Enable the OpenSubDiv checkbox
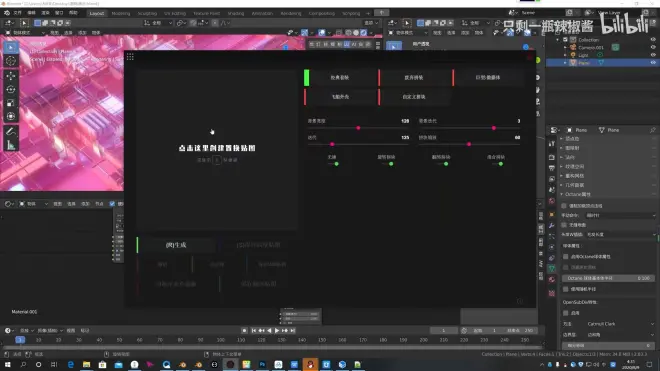The image size is (660, 371). [565, 313]
